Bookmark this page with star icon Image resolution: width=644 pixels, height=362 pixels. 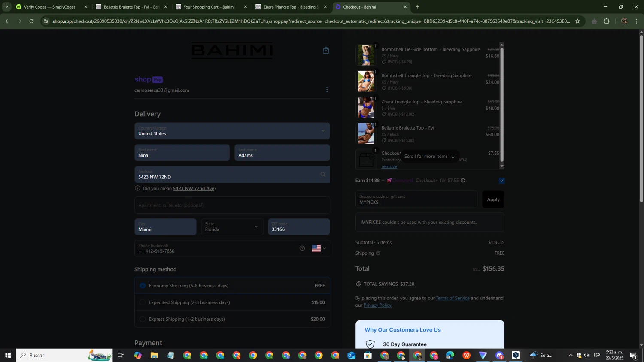coord(577,21)
